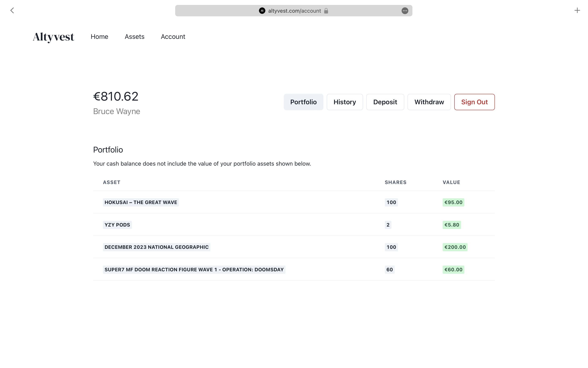This screenshot has height=368, width=588.
Task: Switch to the Portfolio tab
Action: (303, 102)
